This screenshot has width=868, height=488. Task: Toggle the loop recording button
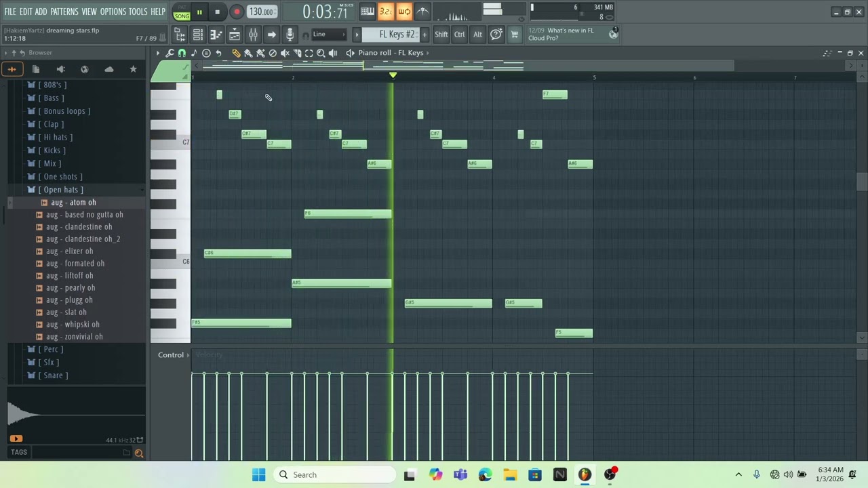(x=404, y=12)
